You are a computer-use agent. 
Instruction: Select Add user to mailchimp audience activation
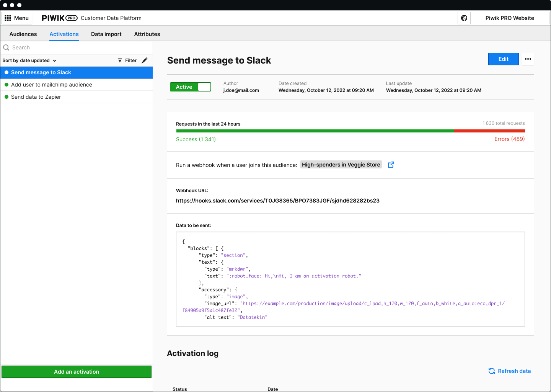point(52,85)
